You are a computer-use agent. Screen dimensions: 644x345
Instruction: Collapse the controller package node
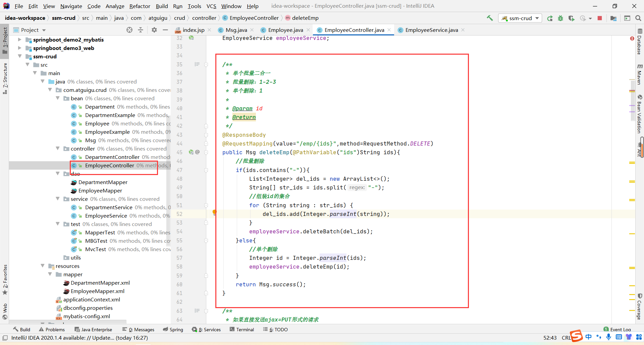[58, 149]
